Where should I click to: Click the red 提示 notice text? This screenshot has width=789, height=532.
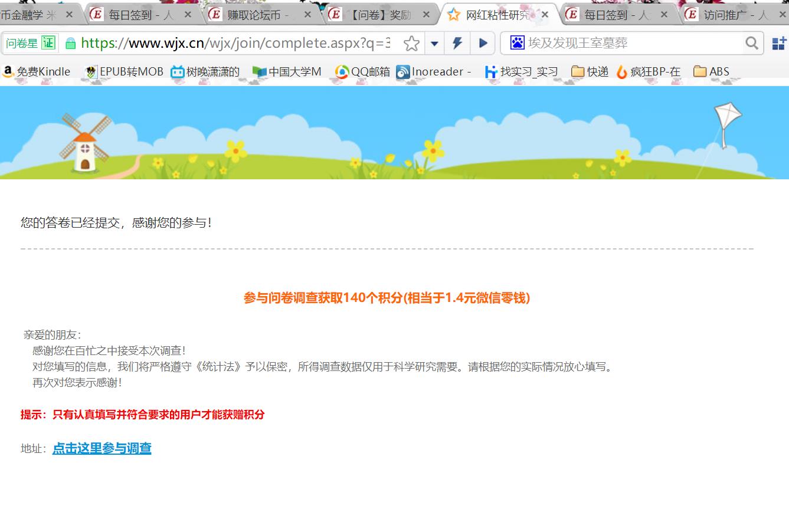(x=143, y=415)
